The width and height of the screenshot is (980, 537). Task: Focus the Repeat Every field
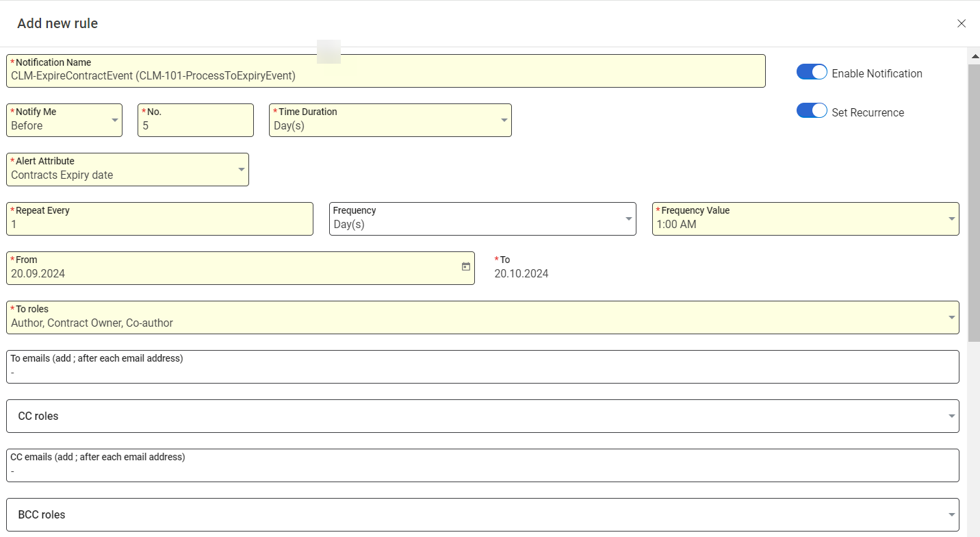click(x=159, y=224)
